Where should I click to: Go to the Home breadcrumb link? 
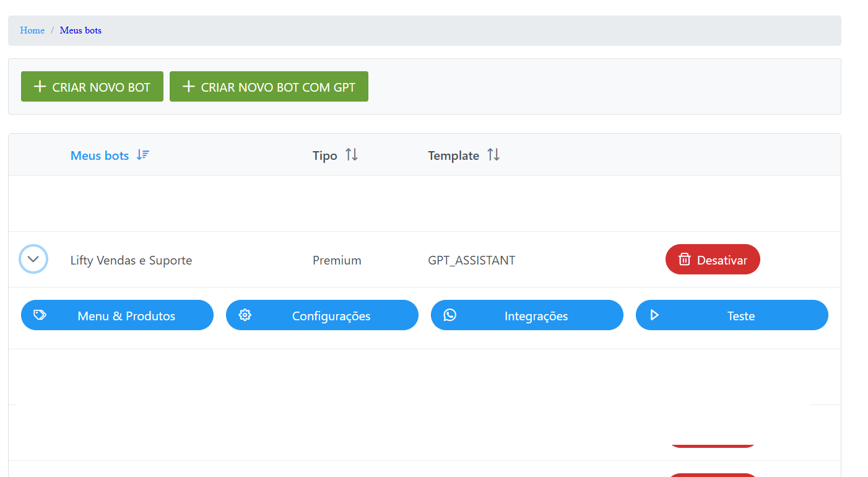click(x=32, y=30)
